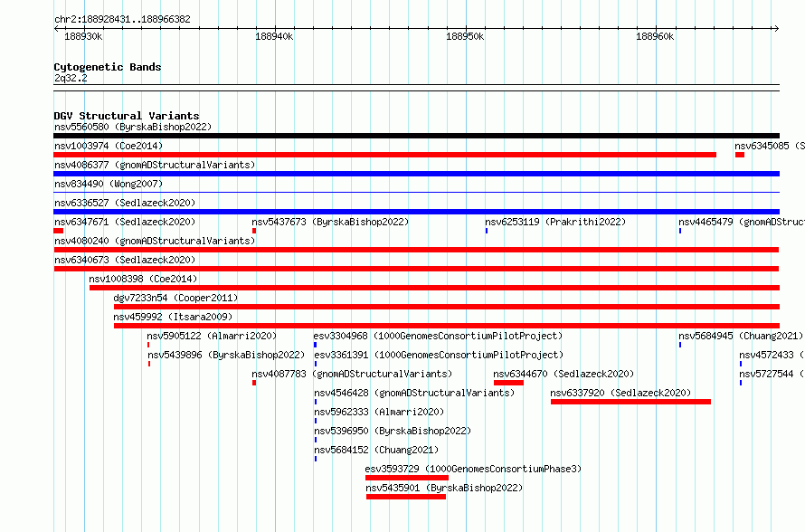Click the nsv6347671 (Sedlazeck2020) label

click(125, 222)
